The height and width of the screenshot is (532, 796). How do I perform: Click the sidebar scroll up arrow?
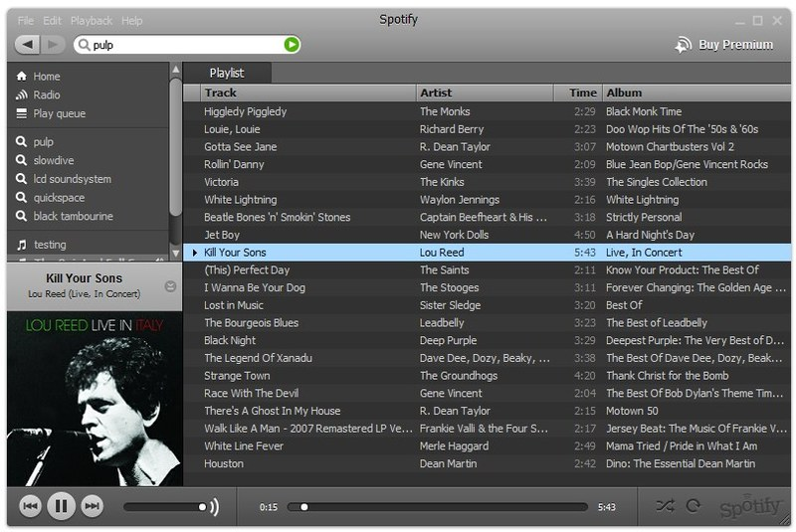(176, 70)
